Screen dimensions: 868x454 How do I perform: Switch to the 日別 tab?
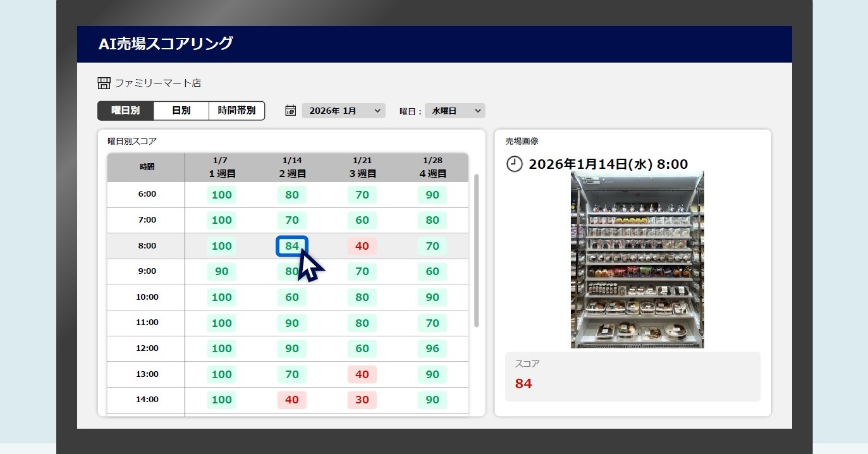[x=181, y=110]
